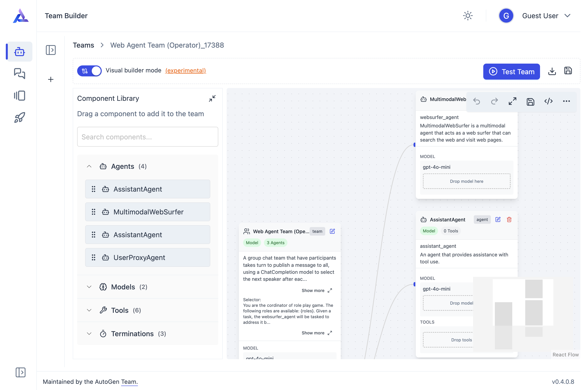Click the Test Team button
The width and height of the screenshot is (588, 390).
(x=511, y=72)
